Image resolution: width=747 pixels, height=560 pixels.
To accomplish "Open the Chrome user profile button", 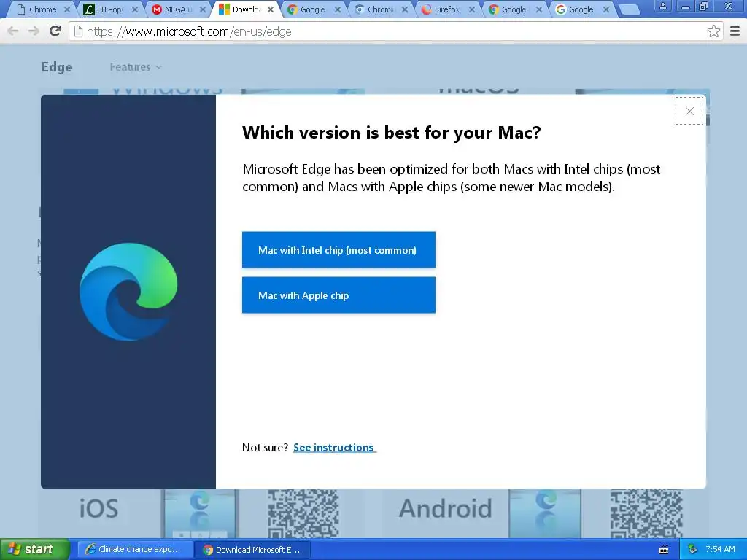I will tap(662, 6).
